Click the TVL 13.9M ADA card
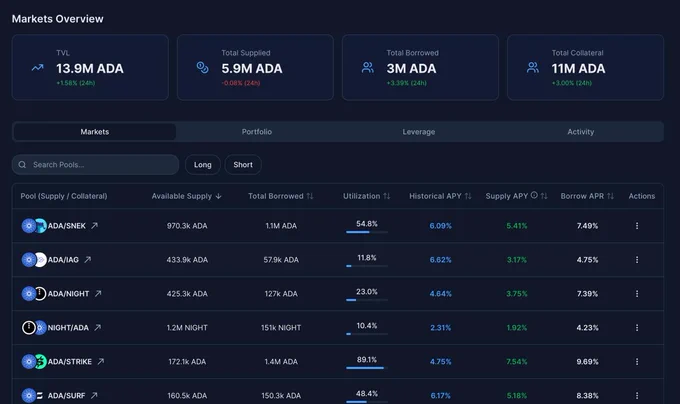 [x=90, y=68]
